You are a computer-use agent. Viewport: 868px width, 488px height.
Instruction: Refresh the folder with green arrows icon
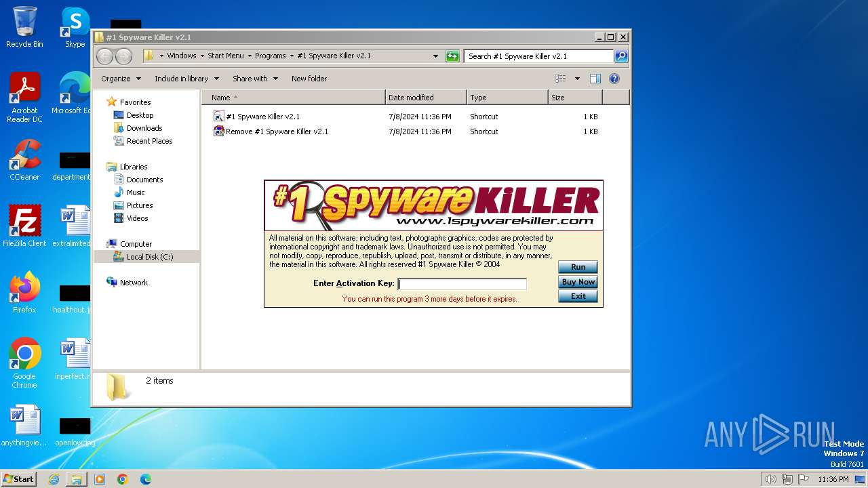[452, 56]
